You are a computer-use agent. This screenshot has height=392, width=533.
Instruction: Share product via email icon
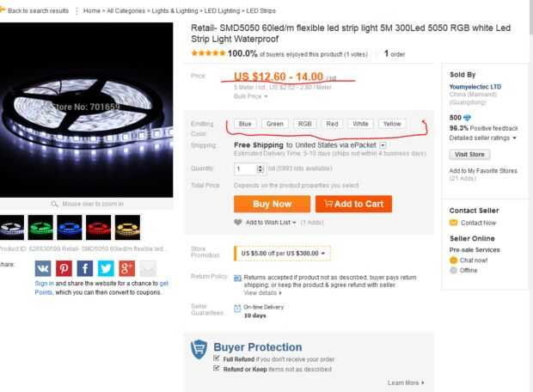[x=148, y=268]
